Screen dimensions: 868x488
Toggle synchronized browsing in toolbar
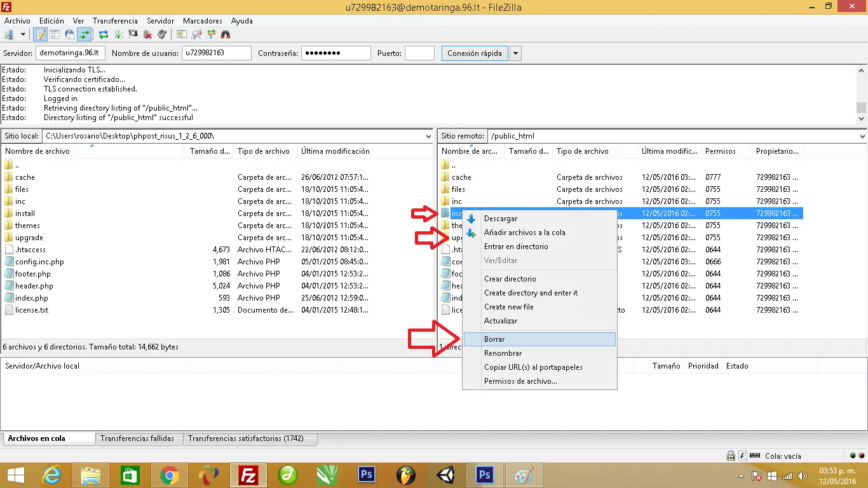[x=211, y=34]
